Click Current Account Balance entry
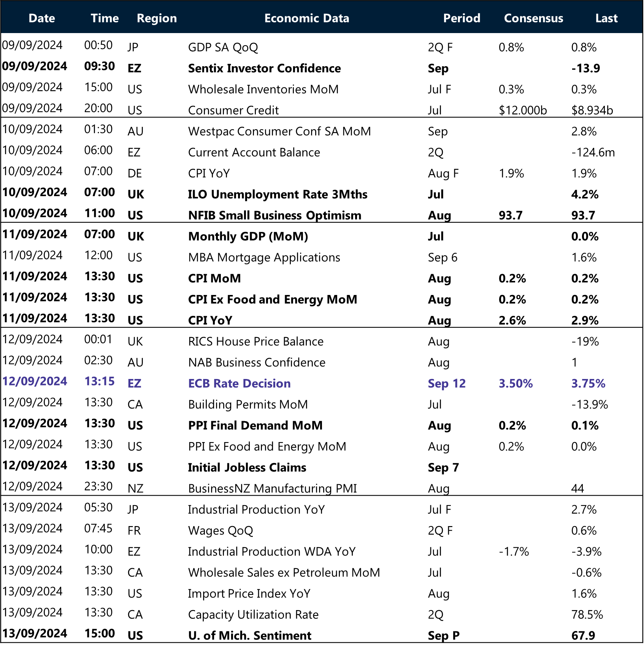Viewport: 644px width, 650px height. (254, 152)
